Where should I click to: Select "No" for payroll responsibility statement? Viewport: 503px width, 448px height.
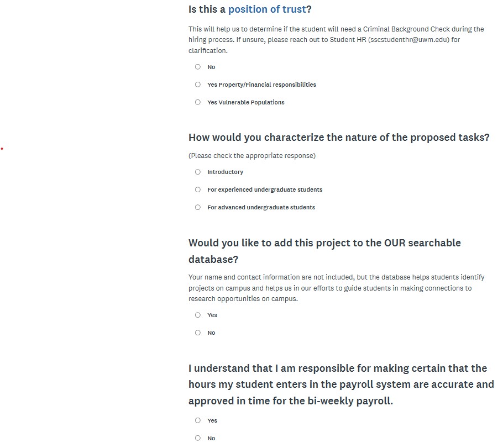197,438
